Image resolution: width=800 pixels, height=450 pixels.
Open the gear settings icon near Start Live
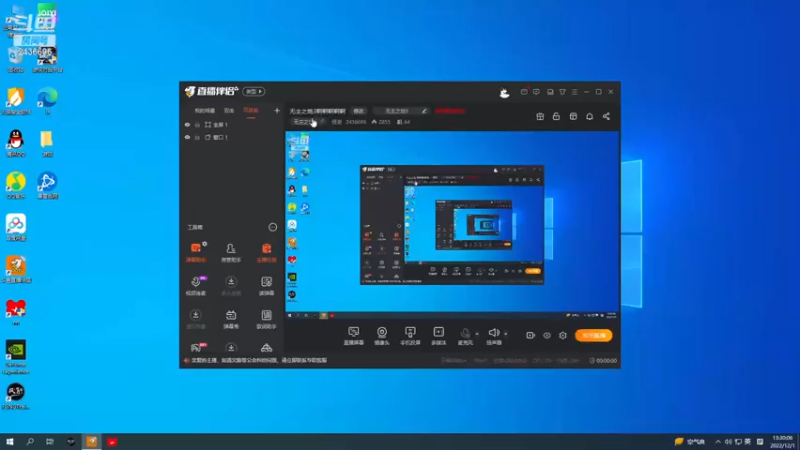[563, 335]
